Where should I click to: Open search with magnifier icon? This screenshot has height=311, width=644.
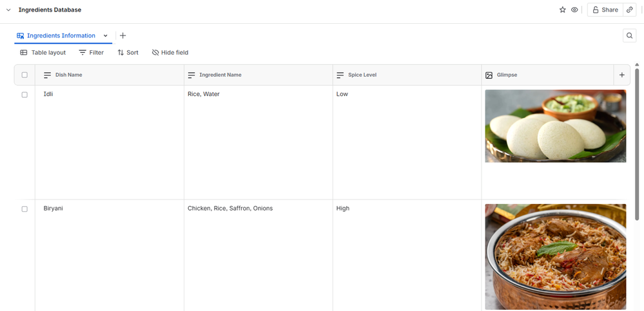[x=629, y=35]
